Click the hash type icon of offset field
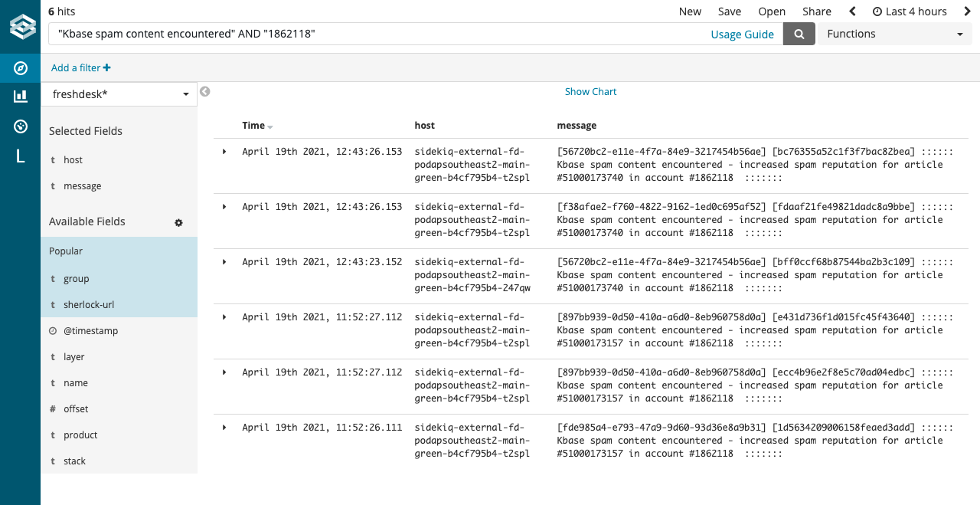The height and width of the screenshot is (505, 980). (53, 409)
